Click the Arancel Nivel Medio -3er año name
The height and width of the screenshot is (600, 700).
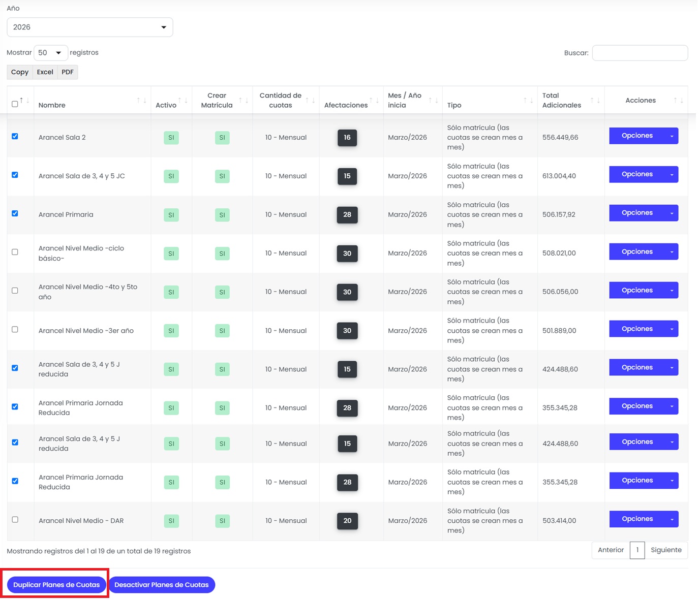coord(86,331)
